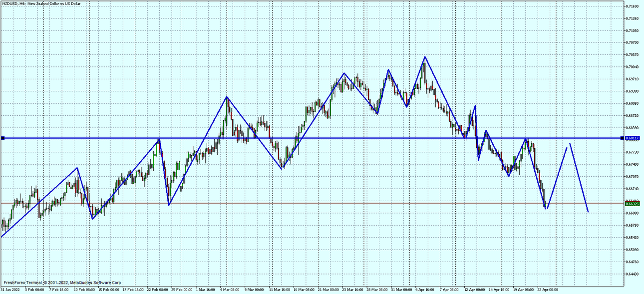Click the 31 Jan 2022 date label
The height and width of the screenshot is (294, 644).
(10, 290)
